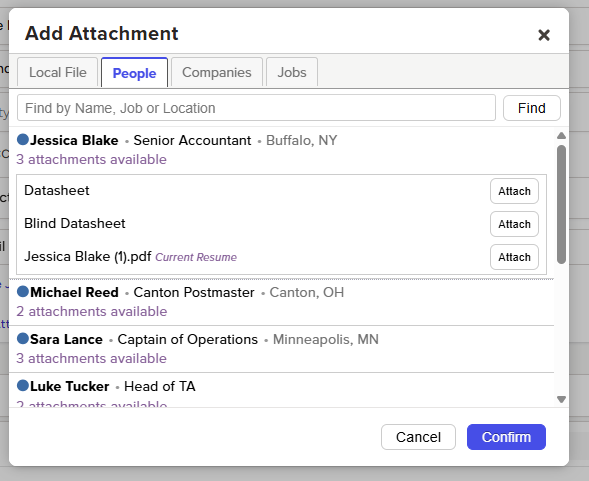Close the Add Attachment dialog
The width and height of the screenshot is (589, 481).
(544, 35)
